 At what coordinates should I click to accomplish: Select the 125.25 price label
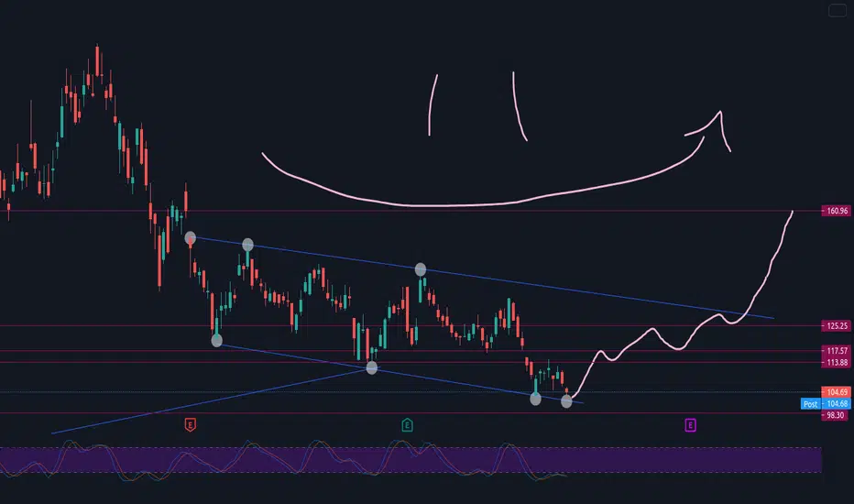836,326
